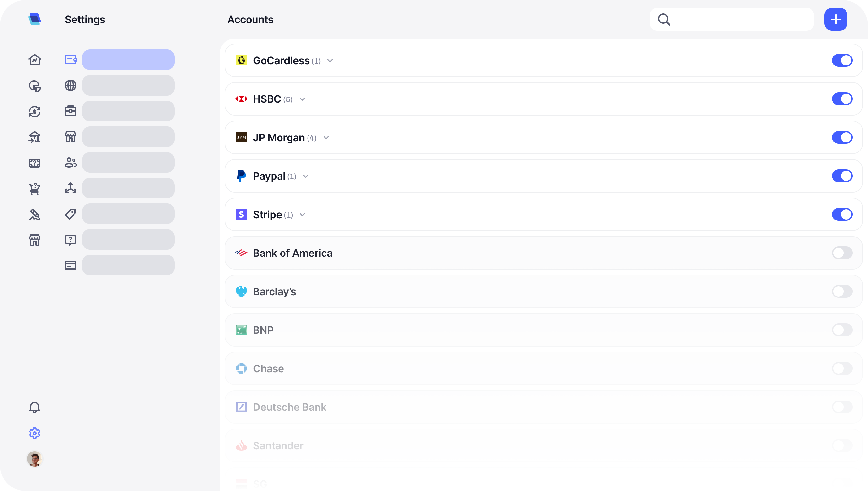This screenshot has height=491, width=868.
Task: Turn on the BNP toggle
Action: [842, 330]
